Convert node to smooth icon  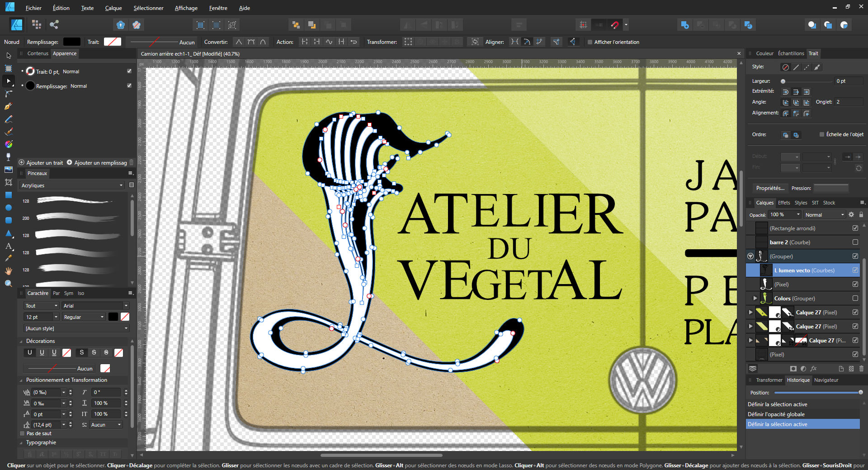pos(250,42)
